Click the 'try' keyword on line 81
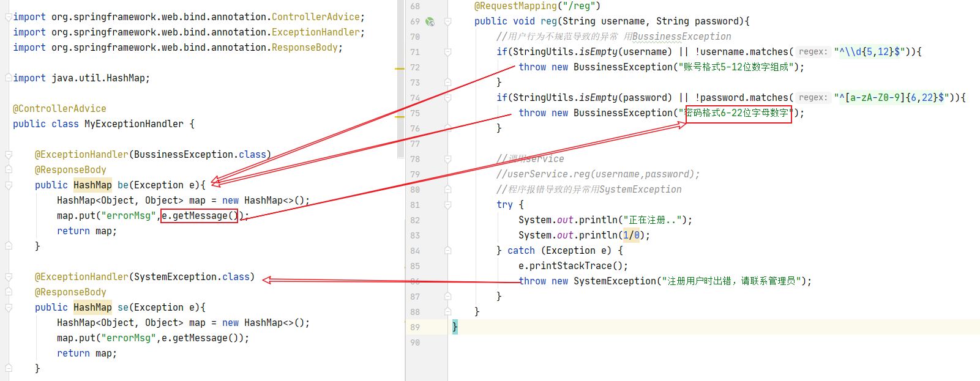980x381 pixels. 504,205
